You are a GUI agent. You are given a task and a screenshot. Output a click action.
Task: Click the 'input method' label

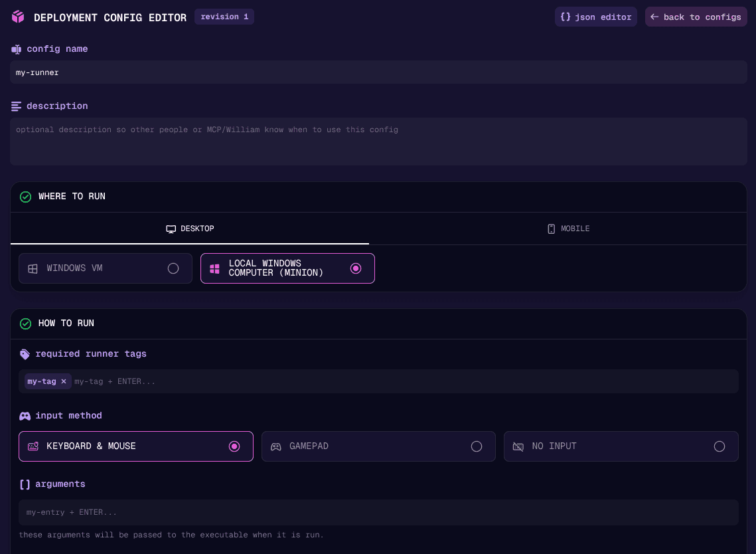[x=68, y=416]
